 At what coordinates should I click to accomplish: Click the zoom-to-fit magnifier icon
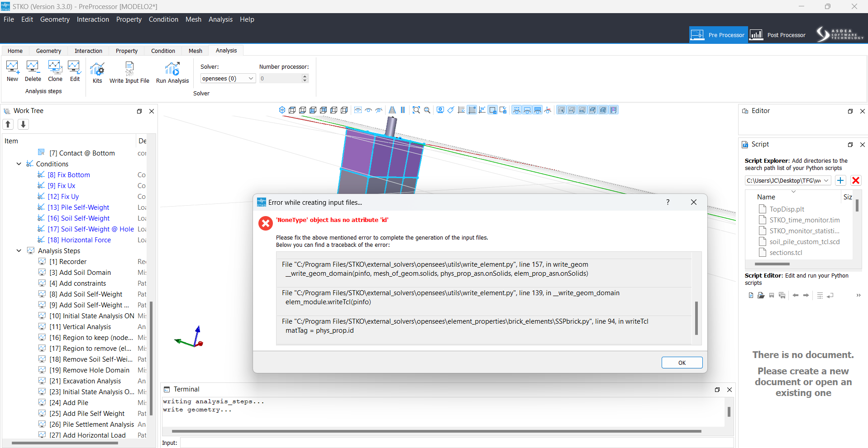coord(416,110)
